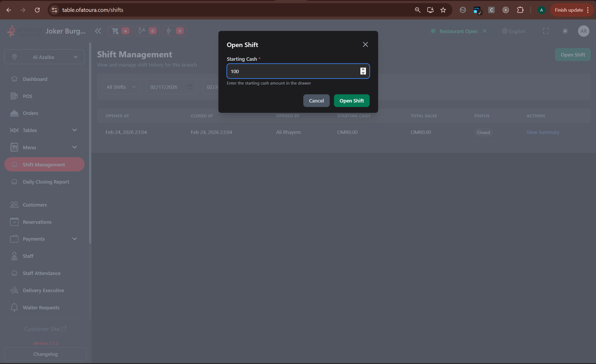Collapse sidebar with double chevron icon
The image size is (596, 364).
click(98, 31)
